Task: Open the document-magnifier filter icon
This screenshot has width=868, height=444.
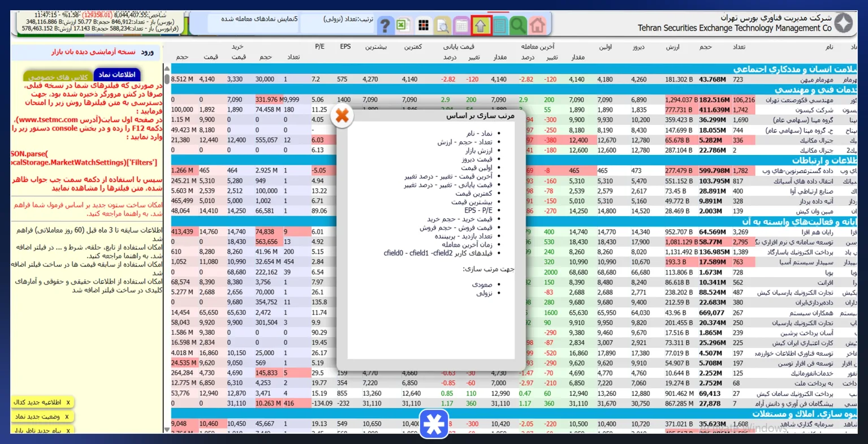Action: (x=442, y=25)
